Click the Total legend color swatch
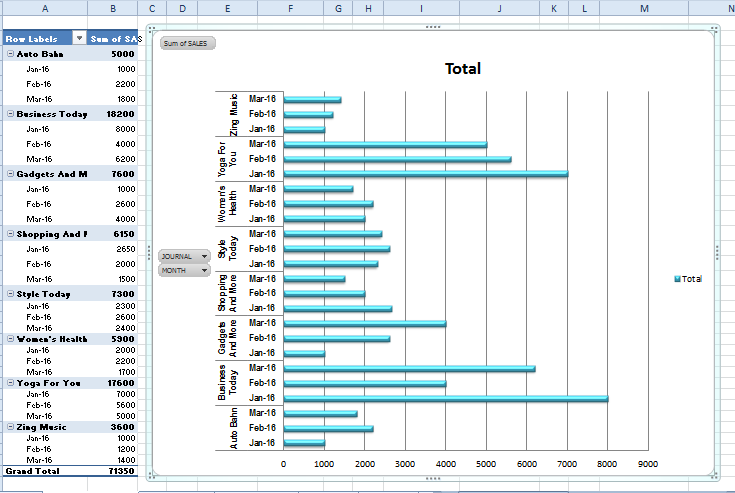The height and width of the screenshot is (493, 735). pyautogui.click(x=678, y=279)
